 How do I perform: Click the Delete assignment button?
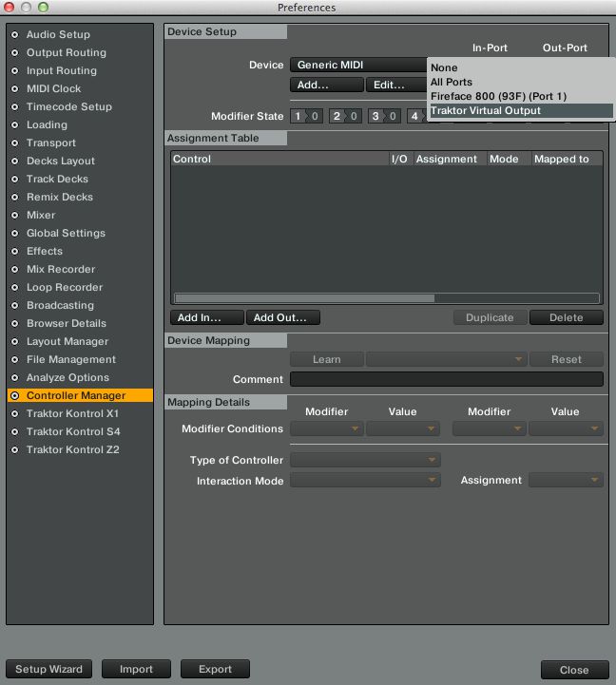567,317
